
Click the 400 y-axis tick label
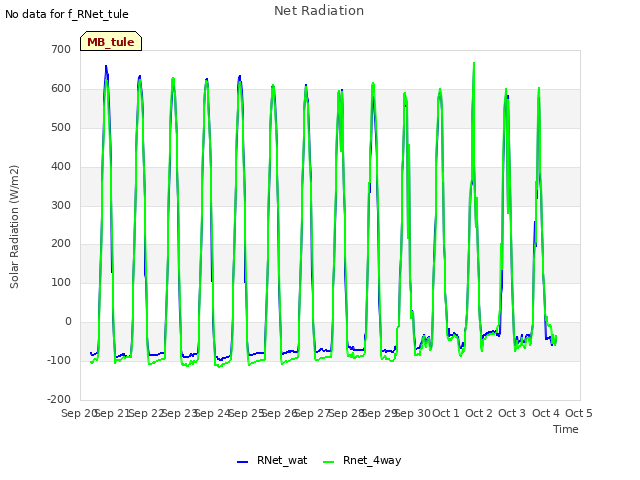click(x=61, y=166)
